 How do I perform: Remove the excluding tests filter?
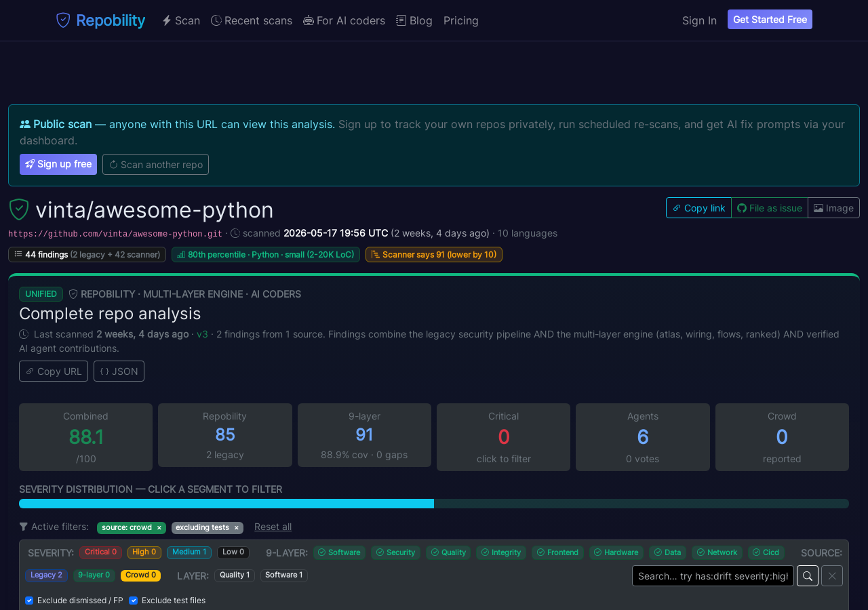click(237, 528)
